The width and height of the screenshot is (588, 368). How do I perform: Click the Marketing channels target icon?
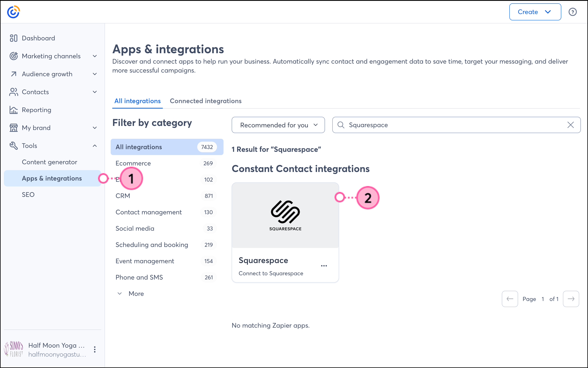coord(13,56)
